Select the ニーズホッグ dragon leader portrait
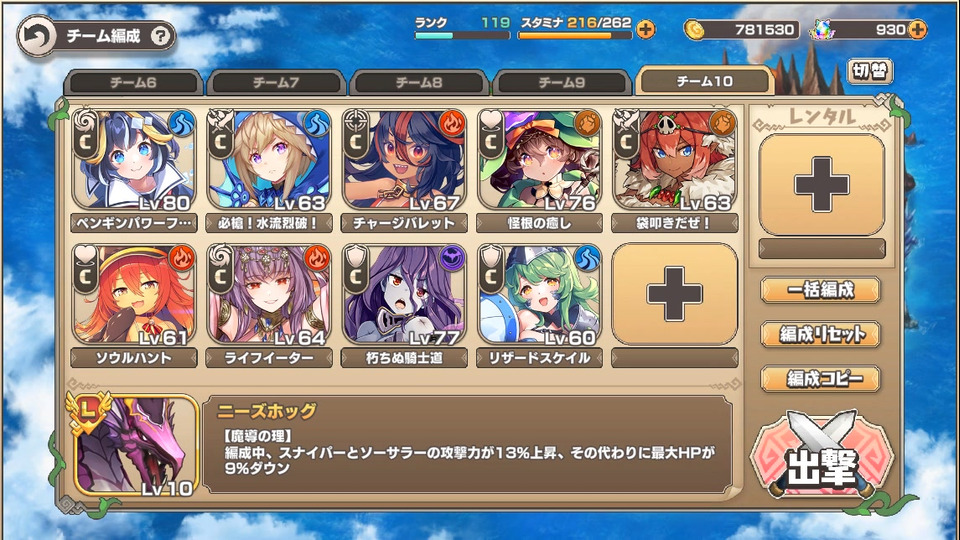The height and width of the screenshot is (540, 960). pos(135,445)
